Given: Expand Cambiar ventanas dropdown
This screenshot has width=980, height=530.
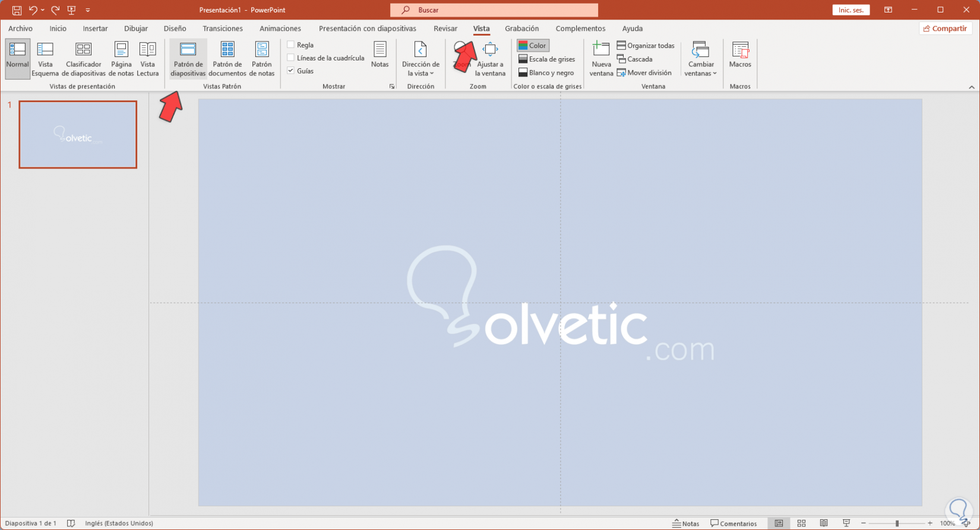Looking at the screenshot, I should point(701,59).
